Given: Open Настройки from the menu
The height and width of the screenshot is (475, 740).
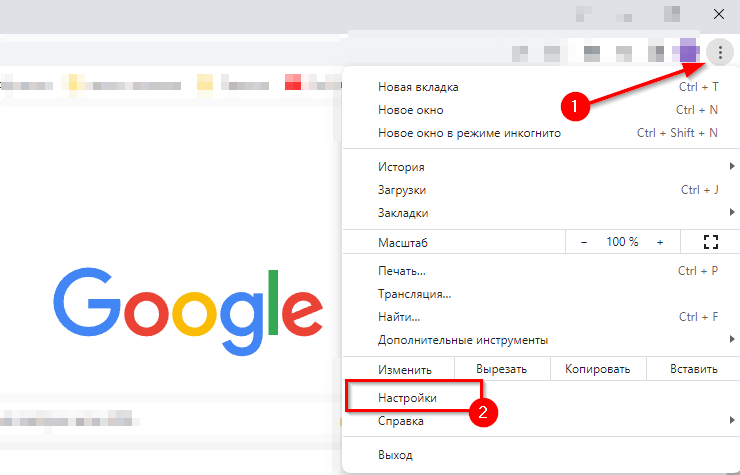Looking at the screenshot, I should click(x=408, y=398).
